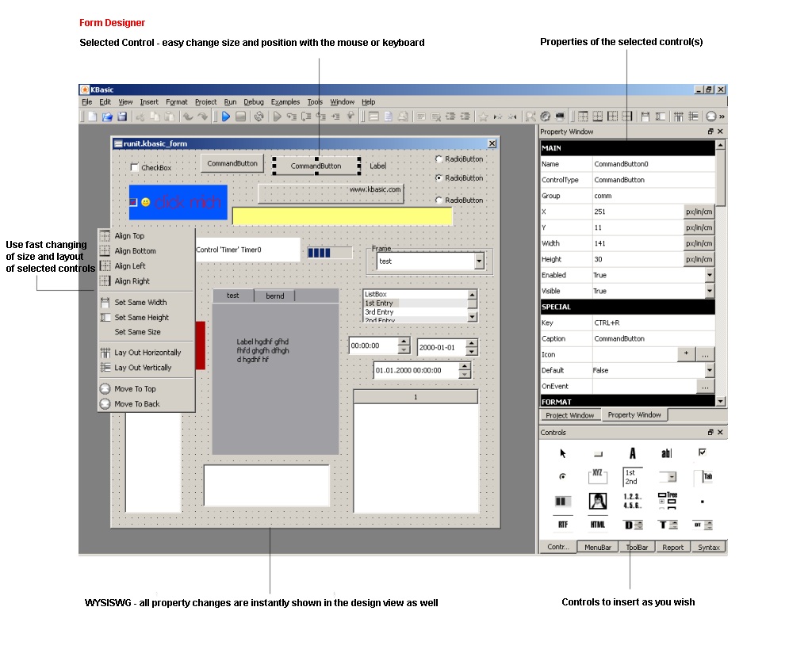Select the Frame 'XYZ' control icon
Screen dimensions: 812x649
click(597, 476)
